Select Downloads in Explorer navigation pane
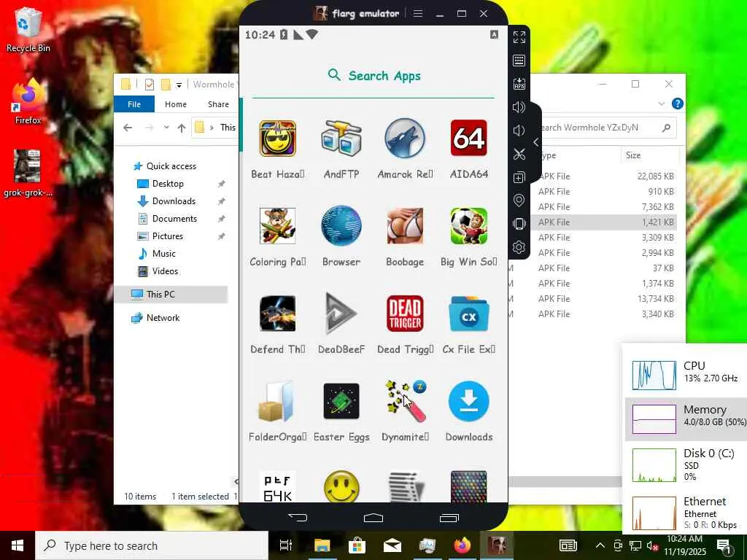This screenshot has height=560, width=747. (x=174, y=201)
